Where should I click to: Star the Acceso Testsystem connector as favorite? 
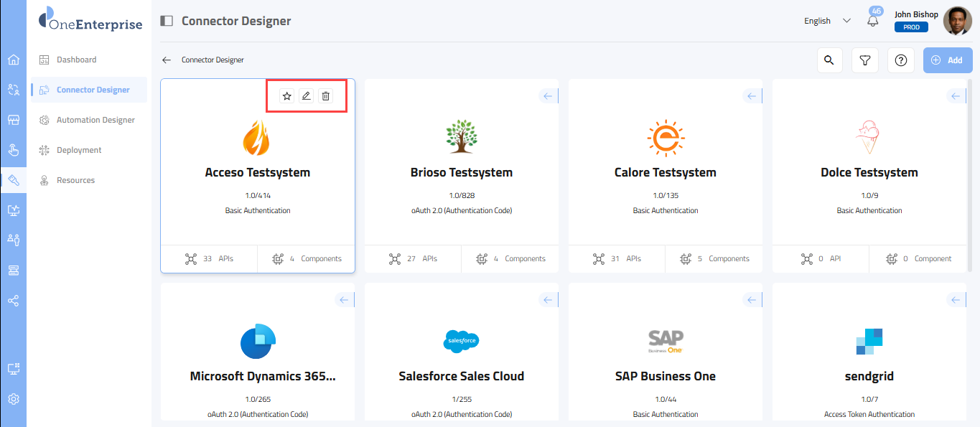point(287,96)
